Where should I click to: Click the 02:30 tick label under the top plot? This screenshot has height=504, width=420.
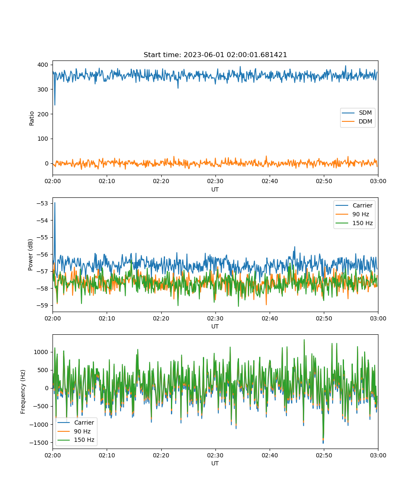pyautogui.click(x=215, y=181)
